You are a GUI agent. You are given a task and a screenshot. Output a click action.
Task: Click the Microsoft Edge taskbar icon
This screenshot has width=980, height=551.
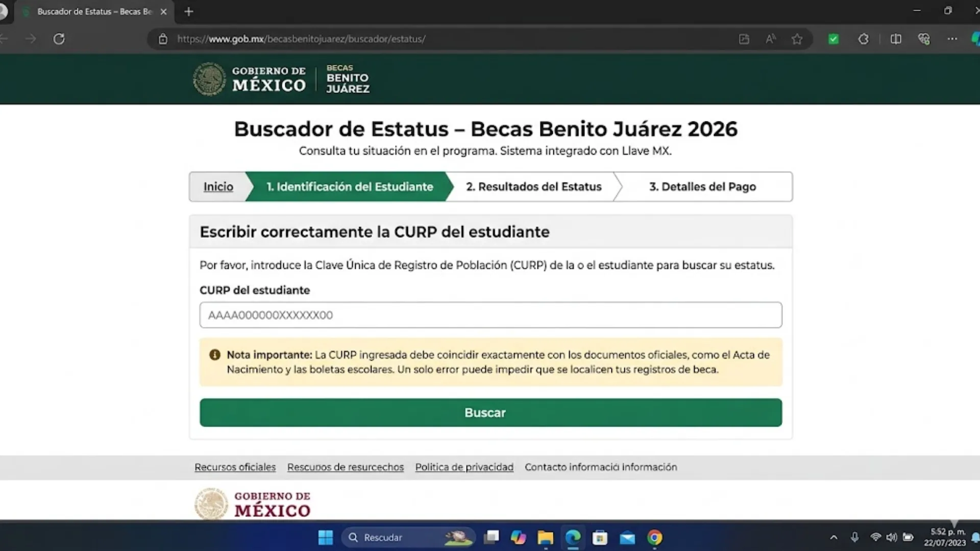[x=573, y=537]
